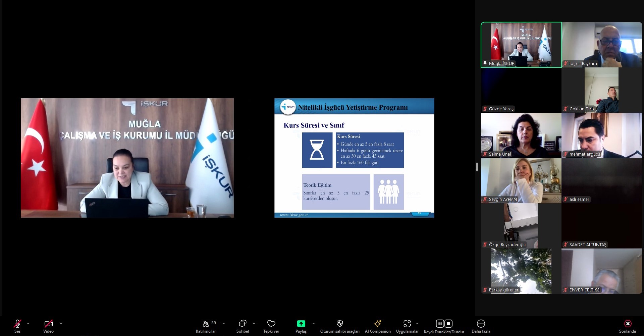Open Oturum sahibi araçları host tools
Image resolution: width=644 pixels, height=336 pixels.
[x=340, y=326]
